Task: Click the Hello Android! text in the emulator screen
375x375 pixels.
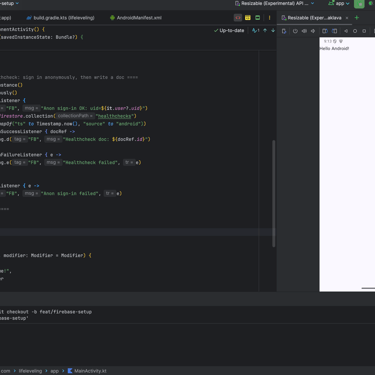Action: (334, 49)
